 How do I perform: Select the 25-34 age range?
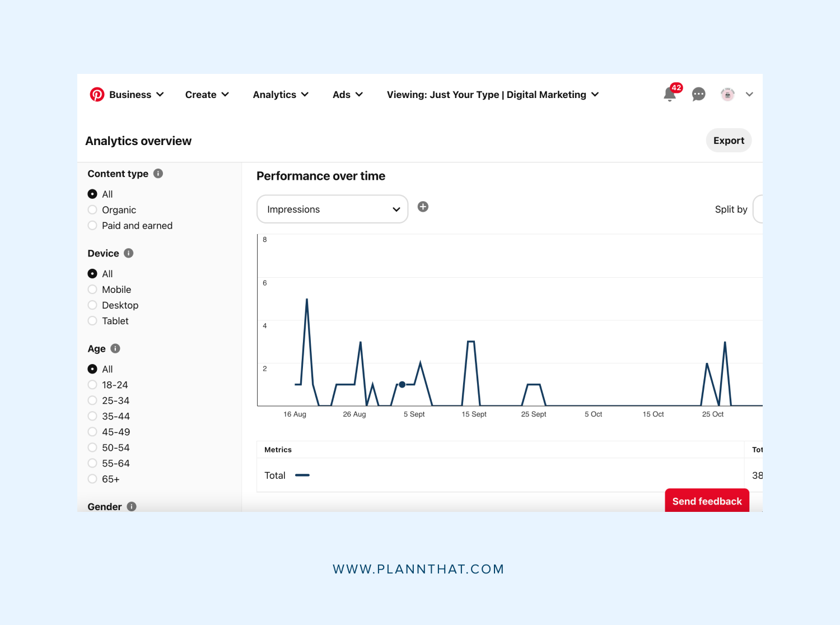click(x=92, y=400)
